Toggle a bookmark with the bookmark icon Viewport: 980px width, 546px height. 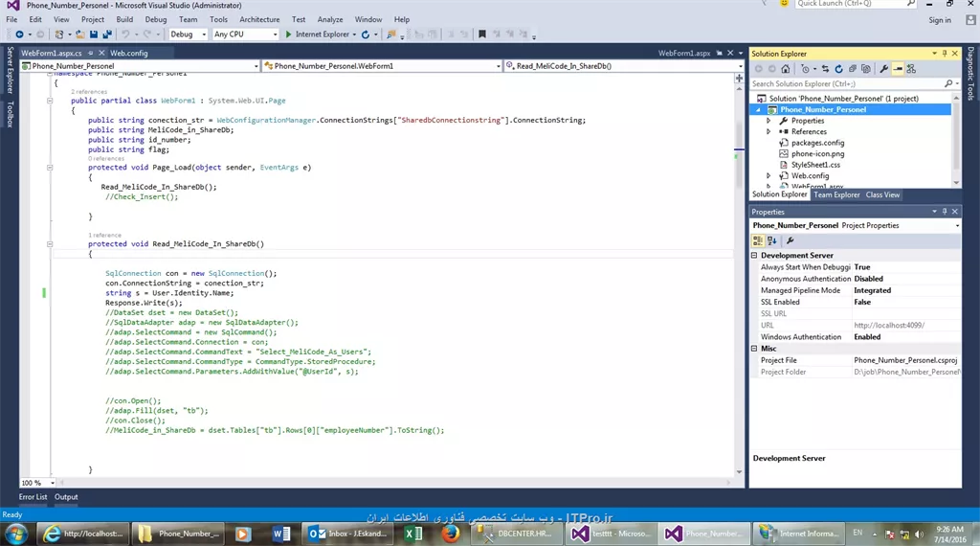(482, 34)
